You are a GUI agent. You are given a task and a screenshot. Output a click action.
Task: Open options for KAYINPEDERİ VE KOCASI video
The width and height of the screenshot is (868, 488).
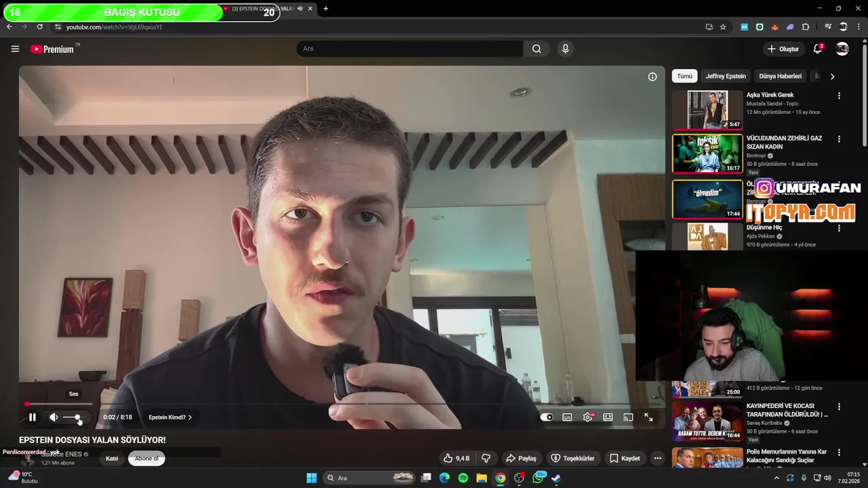click(x=839, y=407)
